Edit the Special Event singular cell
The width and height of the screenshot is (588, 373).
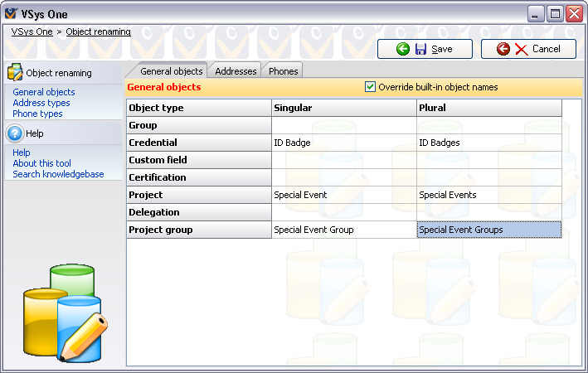click(344, 195)
